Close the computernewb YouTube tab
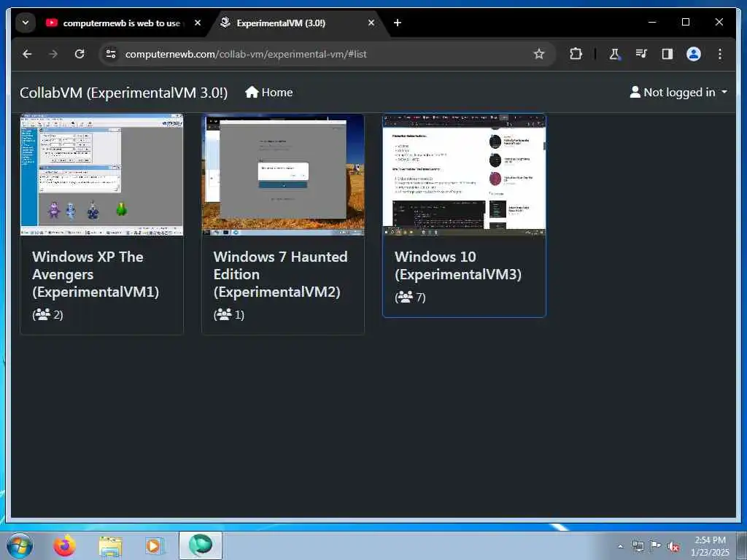 197,23
